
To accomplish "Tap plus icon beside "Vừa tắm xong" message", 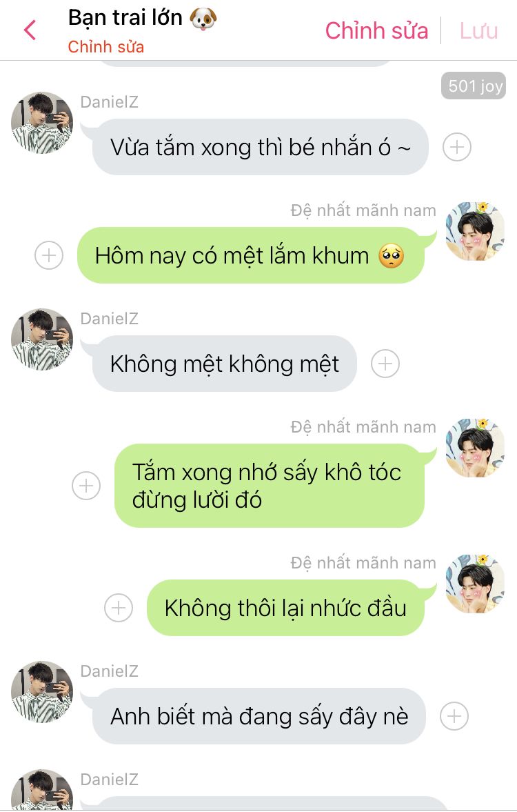I will click(x=457, y=147).
